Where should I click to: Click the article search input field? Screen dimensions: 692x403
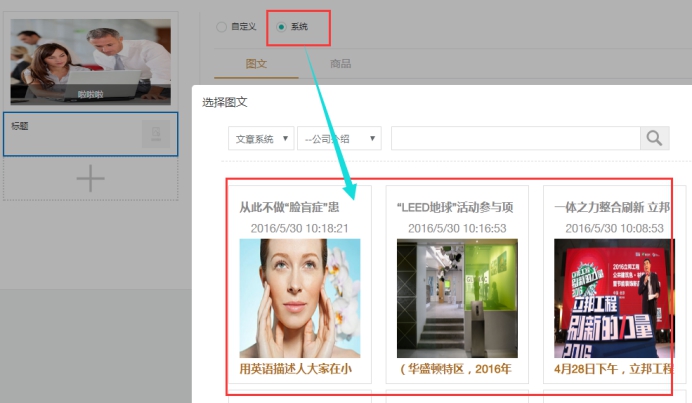point(515,139)
